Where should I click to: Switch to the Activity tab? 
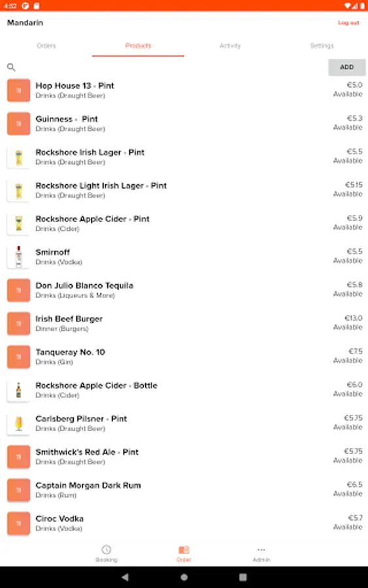tap(230, 46)
